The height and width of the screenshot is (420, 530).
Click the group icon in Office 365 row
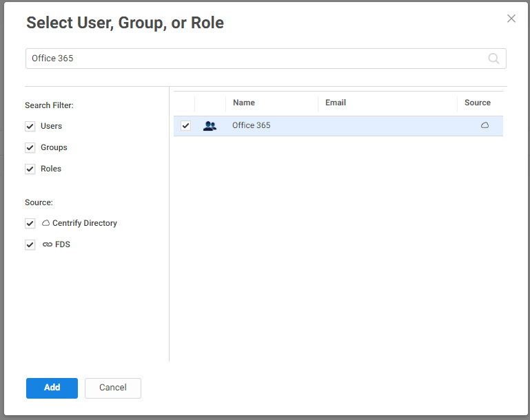click(210, 126)
